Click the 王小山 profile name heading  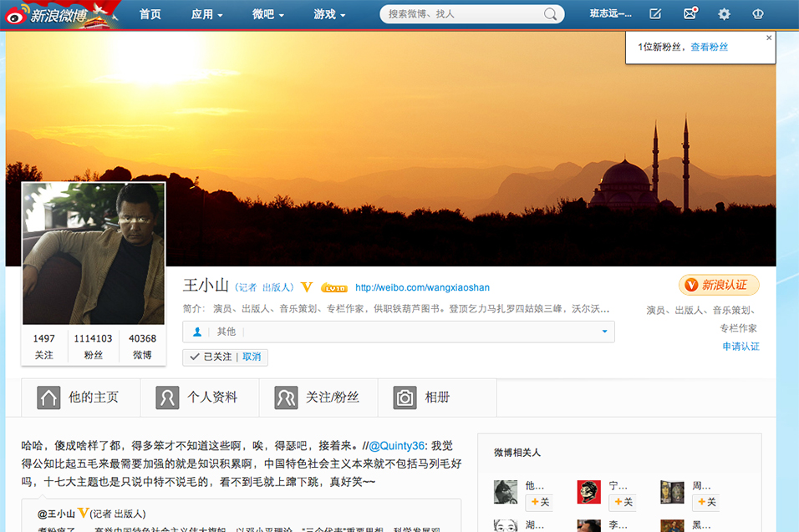206,286
